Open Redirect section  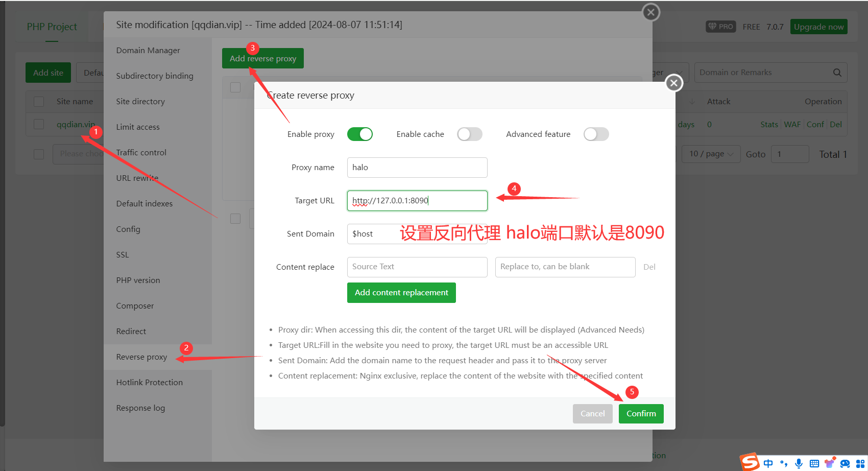pyautogui.click(x=131, y=332)
